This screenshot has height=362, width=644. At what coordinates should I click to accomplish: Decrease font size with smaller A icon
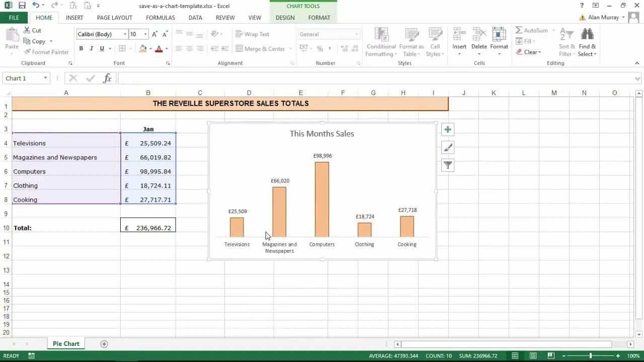click(x=165, y=34)
